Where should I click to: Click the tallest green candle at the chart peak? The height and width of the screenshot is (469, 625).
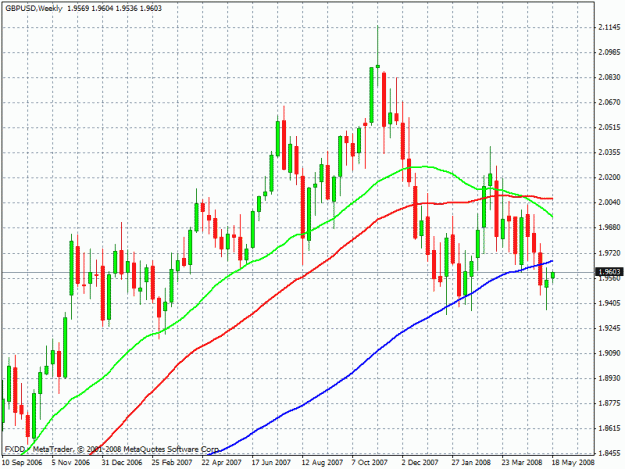click(371, 95)
